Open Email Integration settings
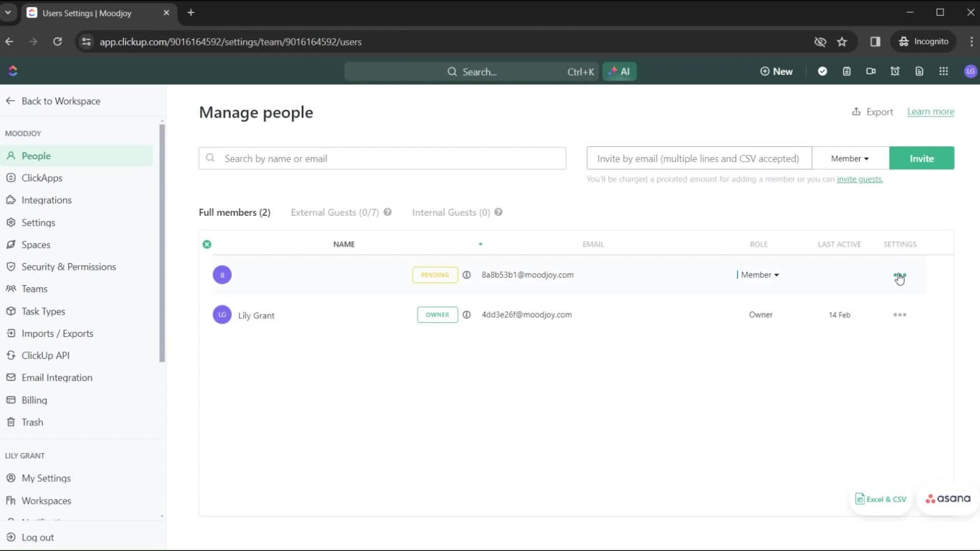 57,378
